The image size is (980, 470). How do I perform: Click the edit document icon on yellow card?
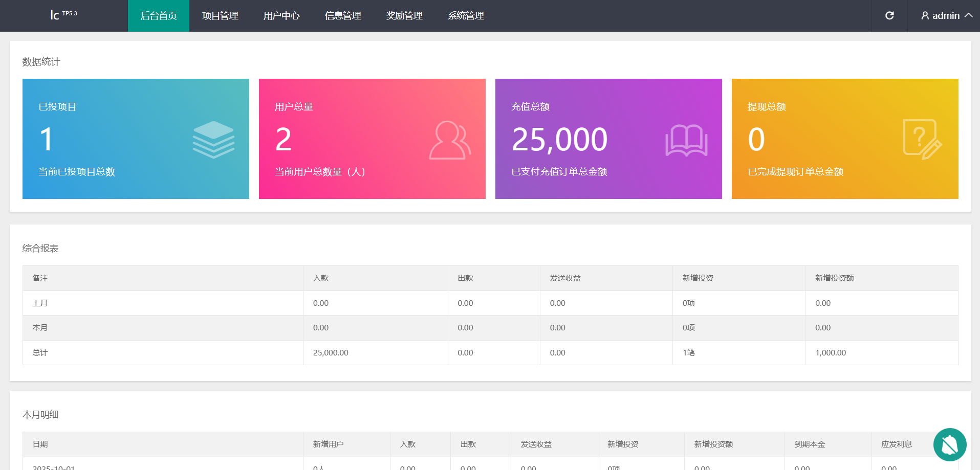922,140
